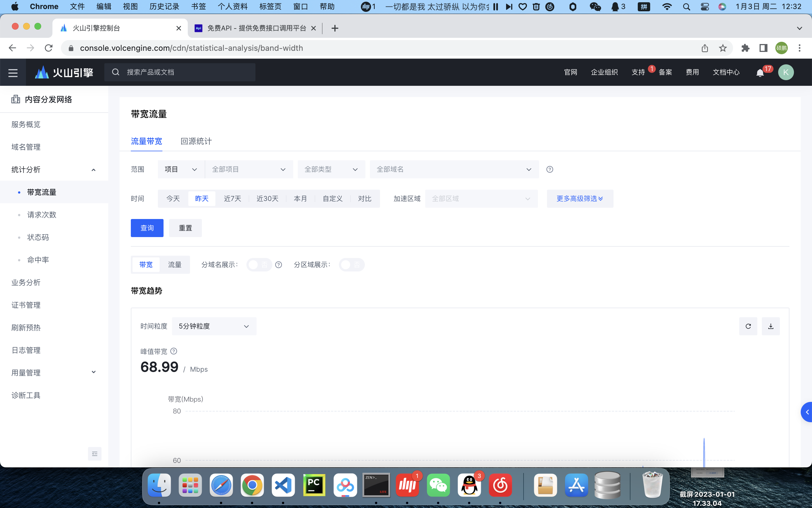812x508 pixels.
Task: Open Visual Studio Code in dock
Action: click(283, 485)
